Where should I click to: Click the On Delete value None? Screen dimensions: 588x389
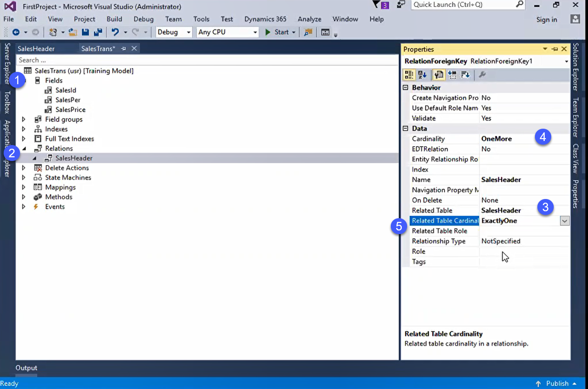[490, 200]
